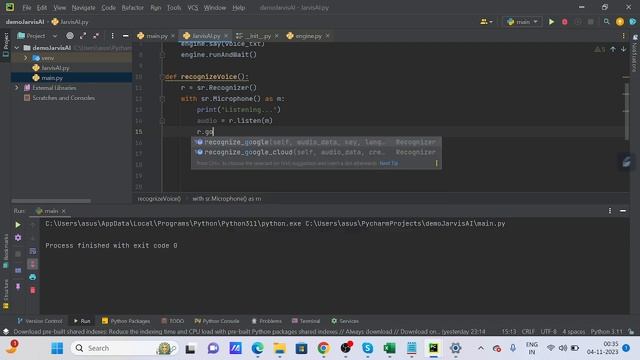Toggle soft-wrap in Run console
This screenshot has height=360, width=640.
[x=33, y=251]
